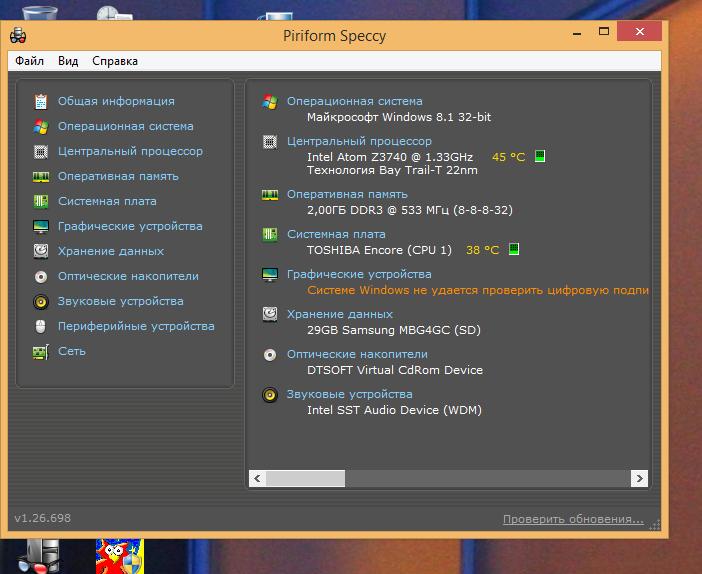Click the network card icon for Сеть
The height and width of the screenshot is (574, 702).
click(x=41, y=352)
